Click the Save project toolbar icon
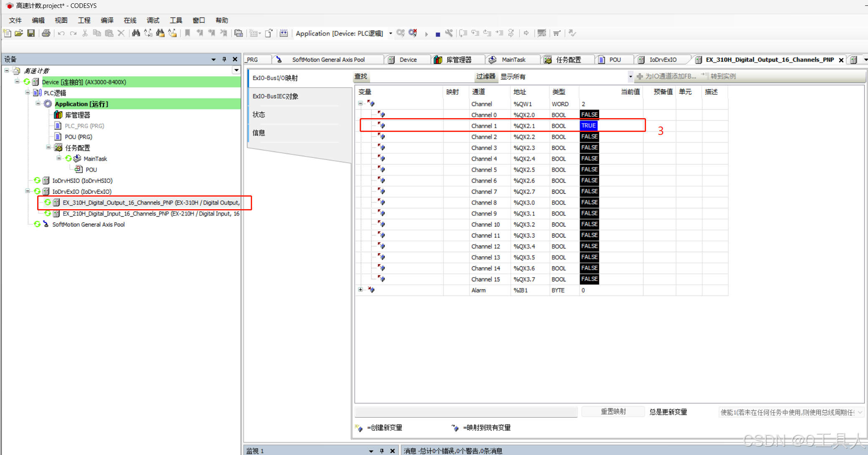Viewport: 868px width, 455px height. 31,33
